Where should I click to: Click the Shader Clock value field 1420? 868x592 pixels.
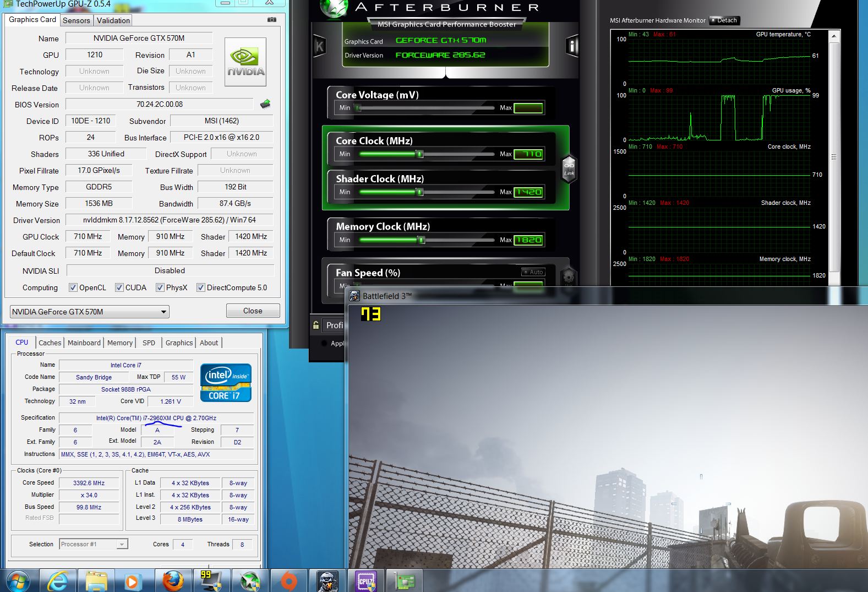[528, 192]
